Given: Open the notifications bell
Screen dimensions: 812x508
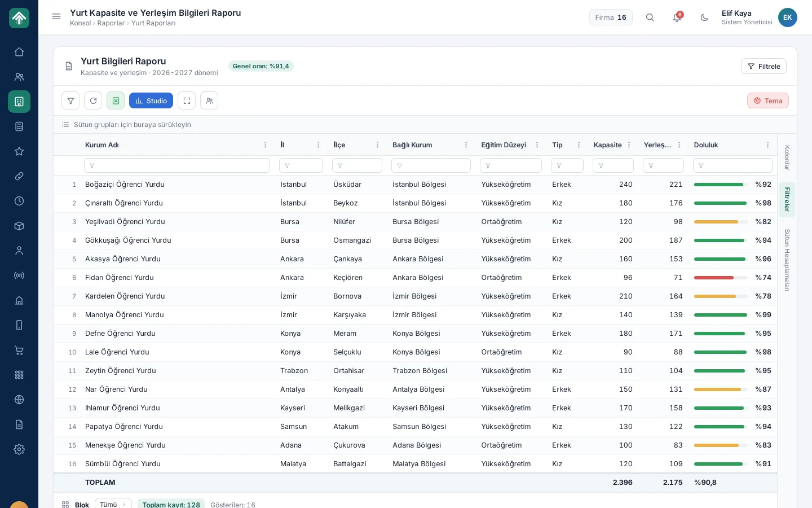Looking at the screenshot, I should point(677,17).
